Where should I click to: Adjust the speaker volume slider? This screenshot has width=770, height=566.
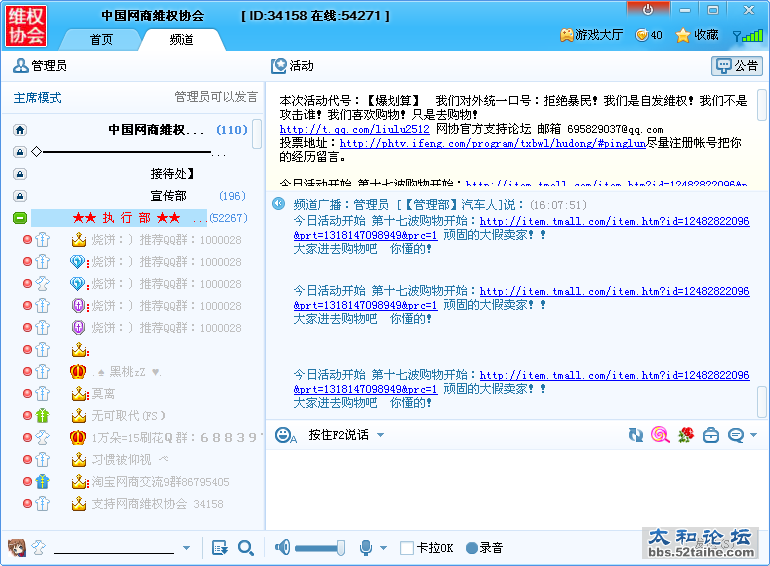click(x=320, y=548)
